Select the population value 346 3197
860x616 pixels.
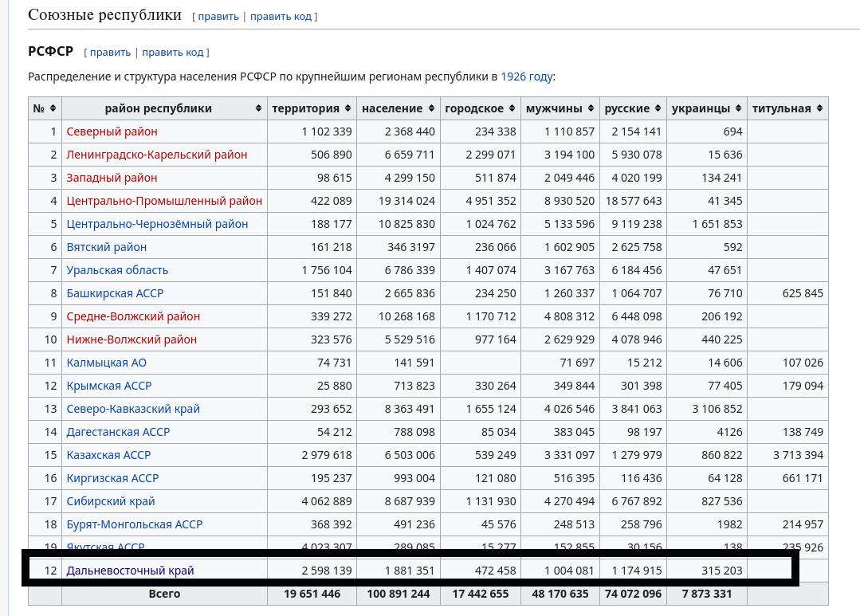pyautogui.click(x=411, y=247)
